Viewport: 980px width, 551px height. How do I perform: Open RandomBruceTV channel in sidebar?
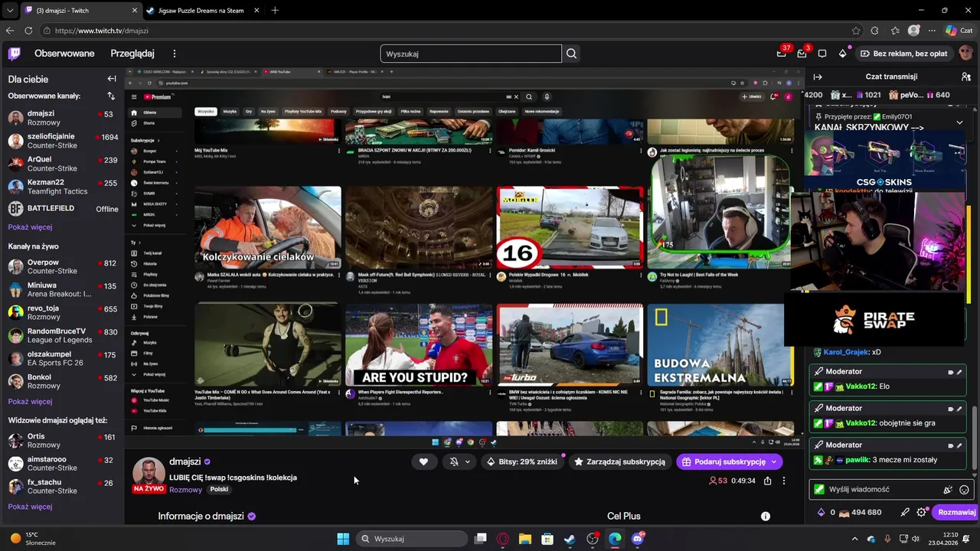63,335
